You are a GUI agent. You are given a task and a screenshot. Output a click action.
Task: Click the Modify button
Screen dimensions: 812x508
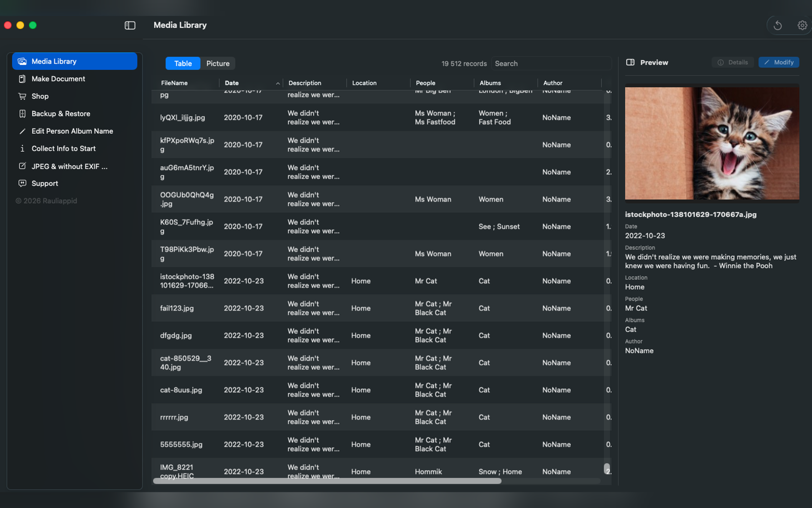tap(779, 62)
